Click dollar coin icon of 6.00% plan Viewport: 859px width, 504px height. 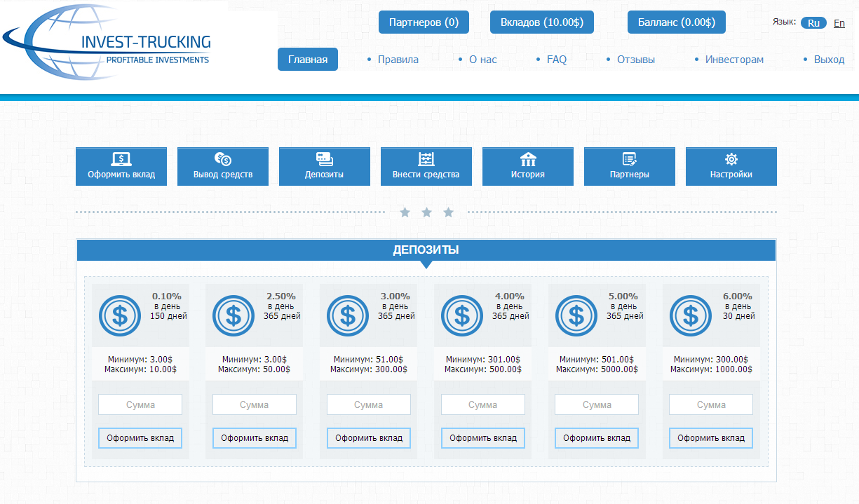coord(691,315)
